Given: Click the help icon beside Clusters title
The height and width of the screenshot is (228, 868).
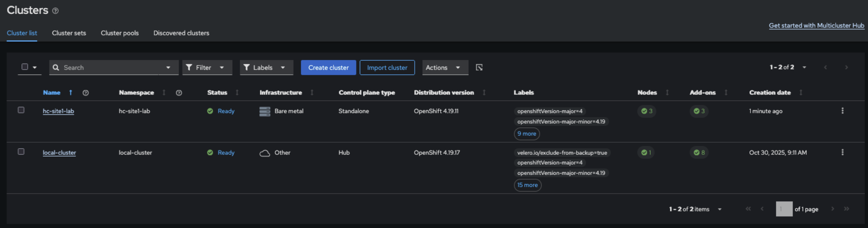Looking at the screenshot, I should coord(56,11).
